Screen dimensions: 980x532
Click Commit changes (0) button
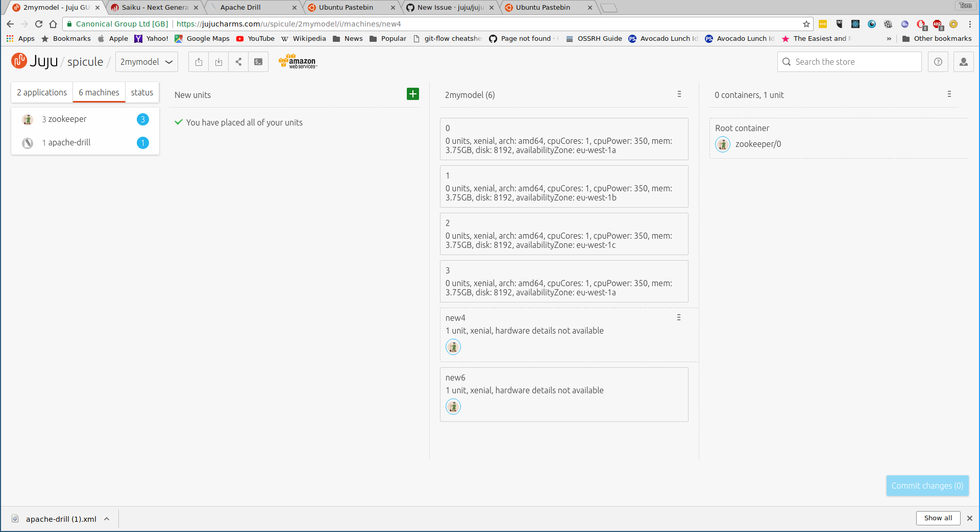coord(927,486)
